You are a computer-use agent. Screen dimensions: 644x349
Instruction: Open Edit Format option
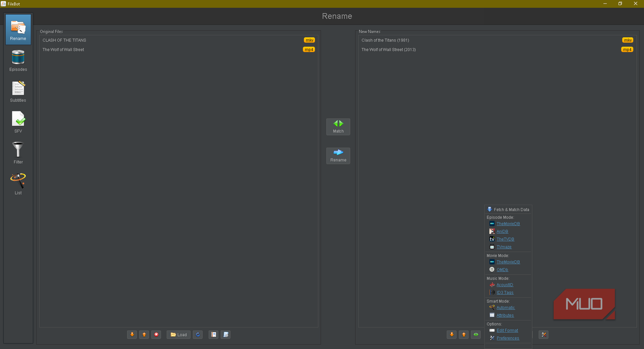(x=507, y=331)
